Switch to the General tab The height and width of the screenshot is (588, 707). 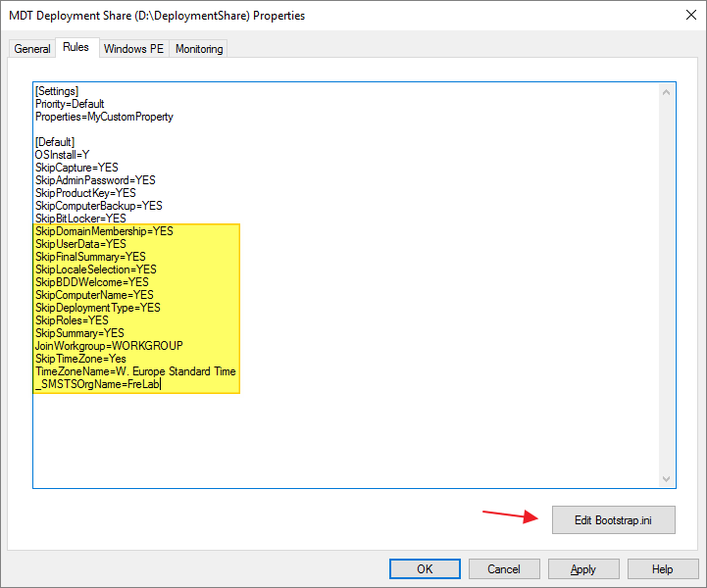point(32,49)
